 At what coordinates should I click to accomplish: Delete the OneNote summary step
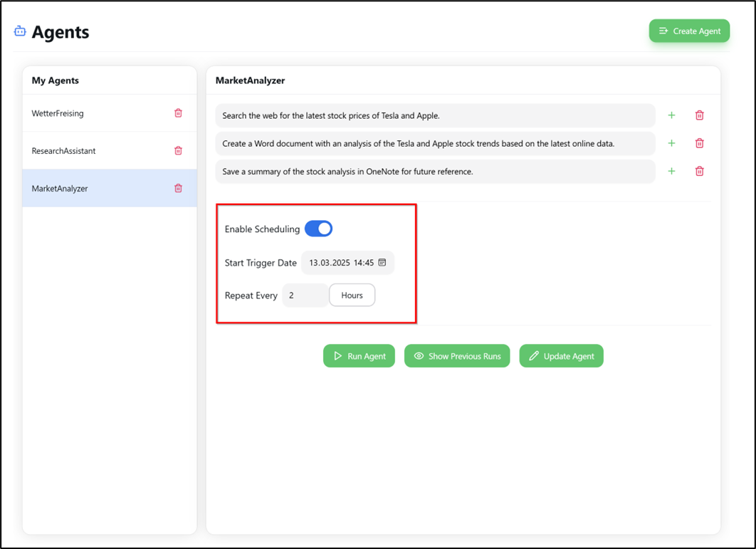pyautogui.click(x=699, y=171)
